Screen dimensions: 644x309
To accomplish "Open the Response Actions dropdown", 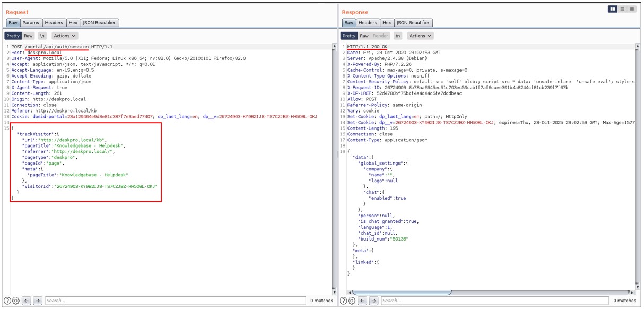I will point(420,36).
